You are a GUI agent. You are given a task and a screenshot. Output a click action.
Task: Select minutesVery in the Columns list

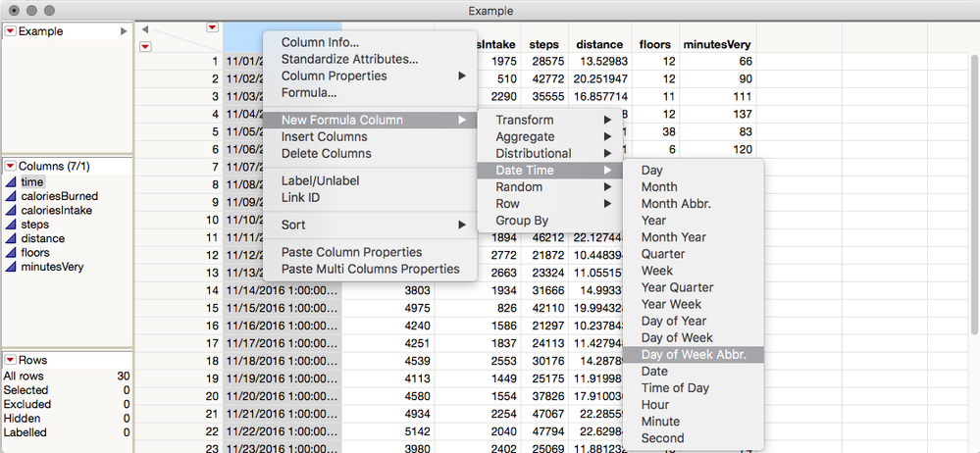(52, 267)
